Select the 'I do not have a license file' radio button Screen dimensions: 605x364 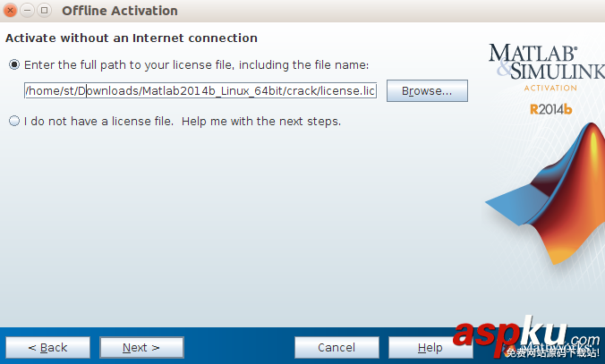[x=14, y=121]
